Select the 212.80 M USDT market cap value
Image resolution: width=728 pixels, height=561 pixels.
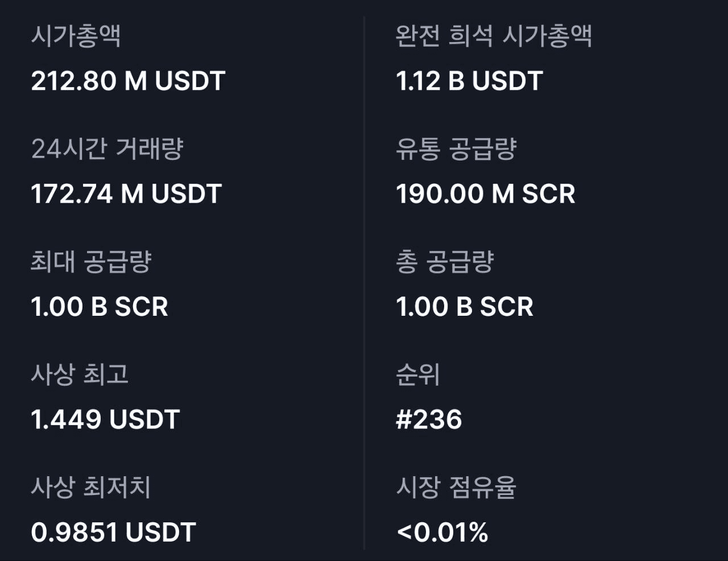point(128,81)
